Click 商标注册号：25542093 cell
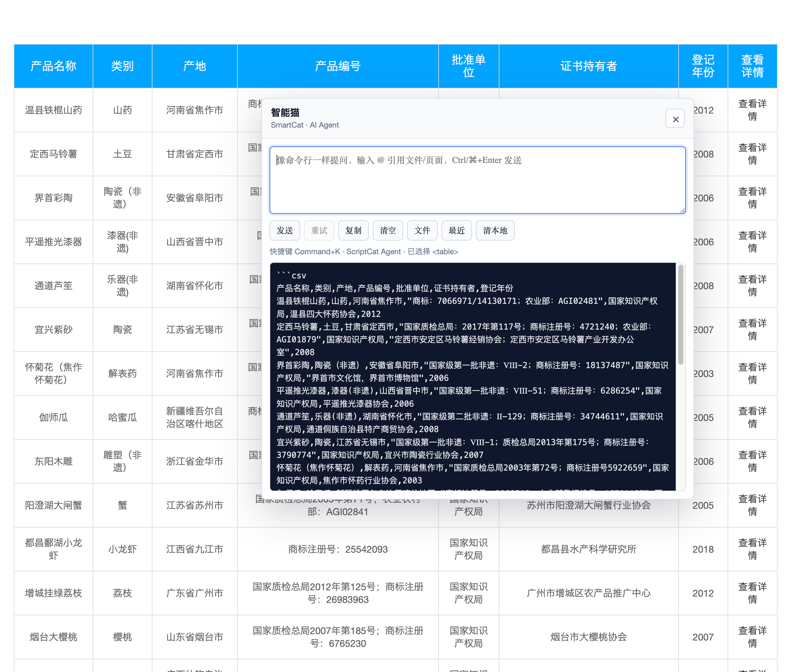Viewport: 797px width, 672px height. pyautogui.click(x=338, y=549)
